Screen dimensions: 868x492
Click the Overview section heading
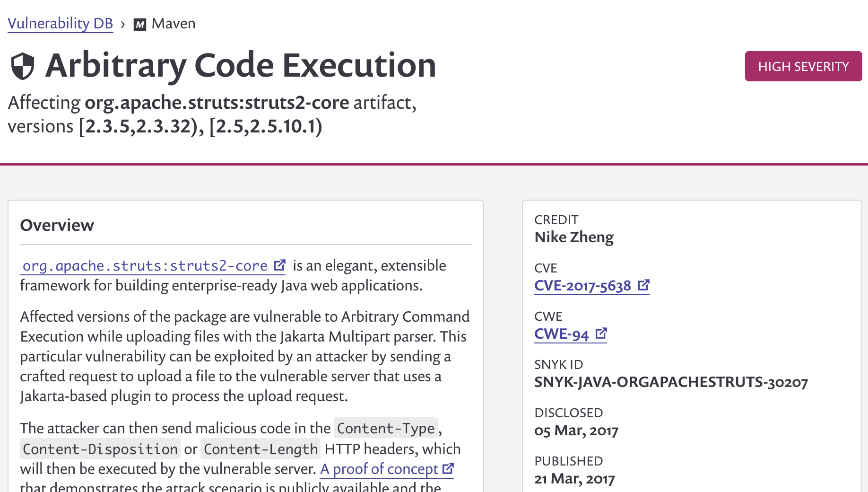click(57, 225)
